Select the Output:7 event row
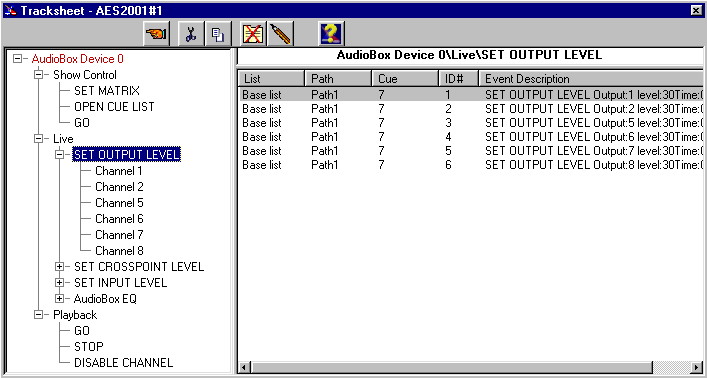 (x=470, y=151)
